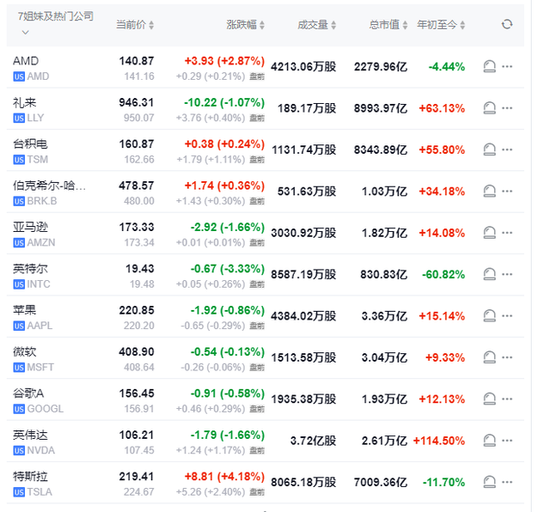Click the alert bell in 苹果 AAPL row

tap(489, 316)
